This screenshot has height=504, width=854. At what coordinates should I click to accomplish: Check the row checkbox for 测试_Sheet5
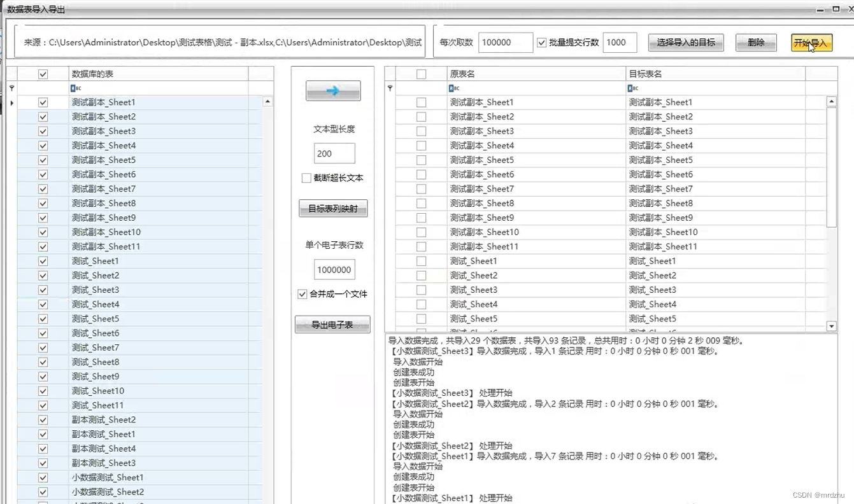[x=42, y=319]
